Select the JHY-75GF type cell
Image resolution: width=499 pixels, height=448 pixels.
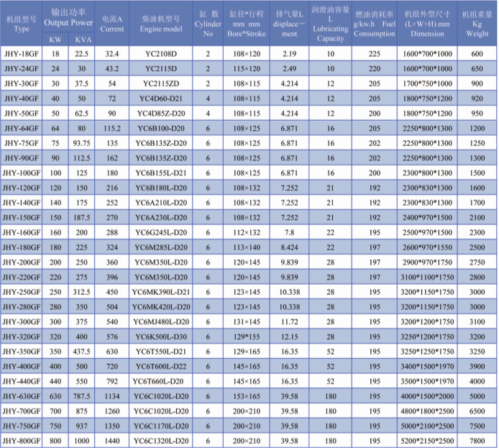coord(22,143)
